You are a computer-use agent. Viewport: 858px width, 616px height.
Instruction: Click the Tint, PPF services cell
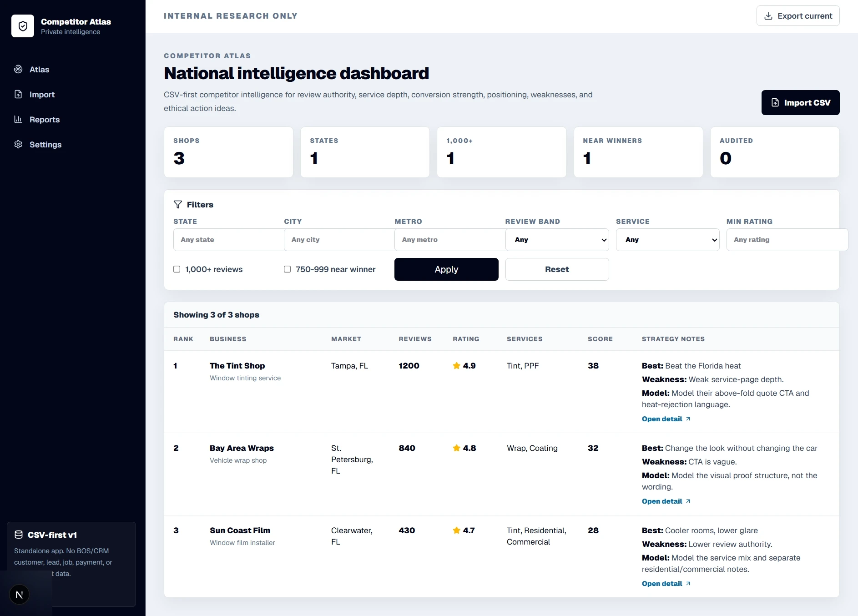click(x=523, y=365)
